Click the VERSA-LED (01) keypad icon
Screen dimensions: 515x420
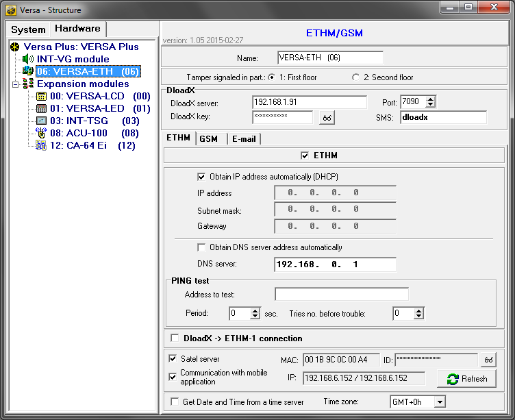click(x=41, y=108)
